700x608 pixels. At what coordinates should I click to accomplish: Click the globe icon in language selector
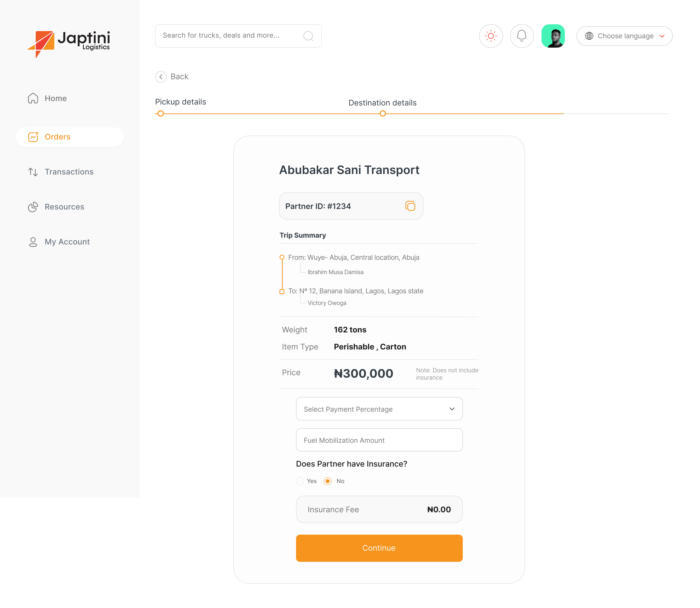tap(589, 36)
